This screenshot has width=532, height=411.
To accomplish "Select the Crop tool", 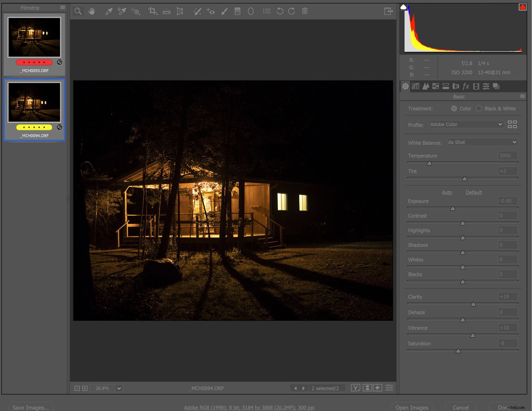I will pos(153,11).
